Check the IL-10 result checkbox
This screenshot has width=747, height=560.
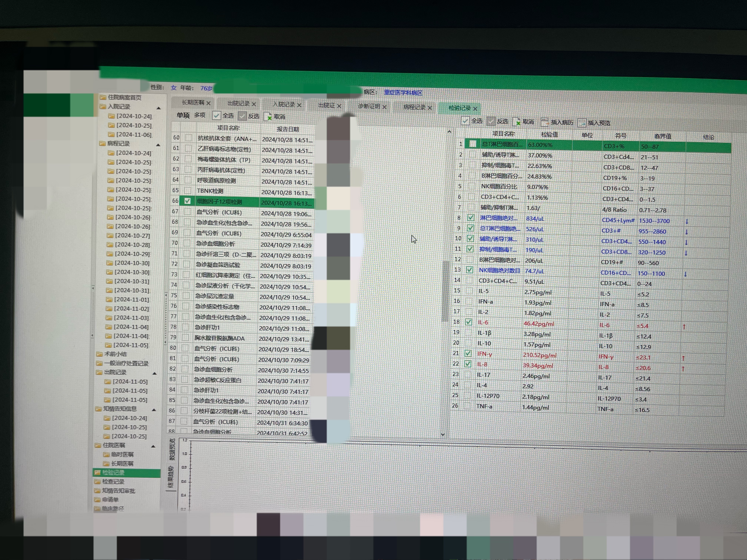[x=468, y=343]
